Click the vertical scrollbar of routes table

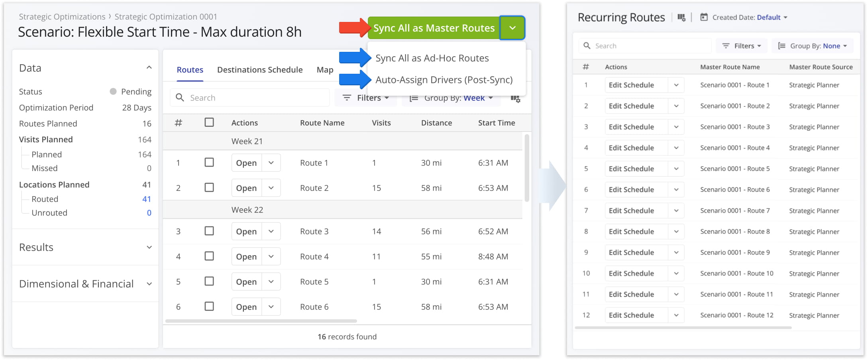pyautogui.click(x=527, y=167)
